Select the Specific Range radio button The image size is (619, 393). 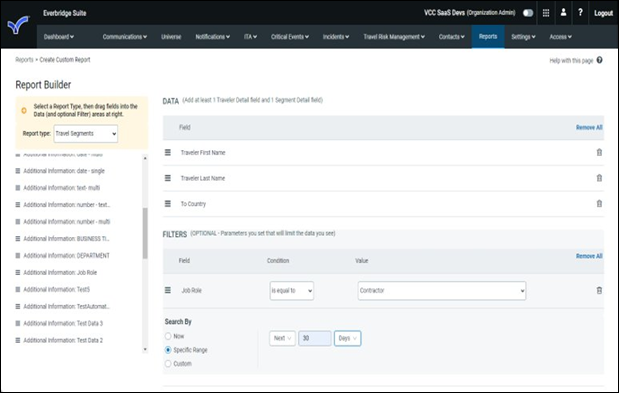point(168,350)
